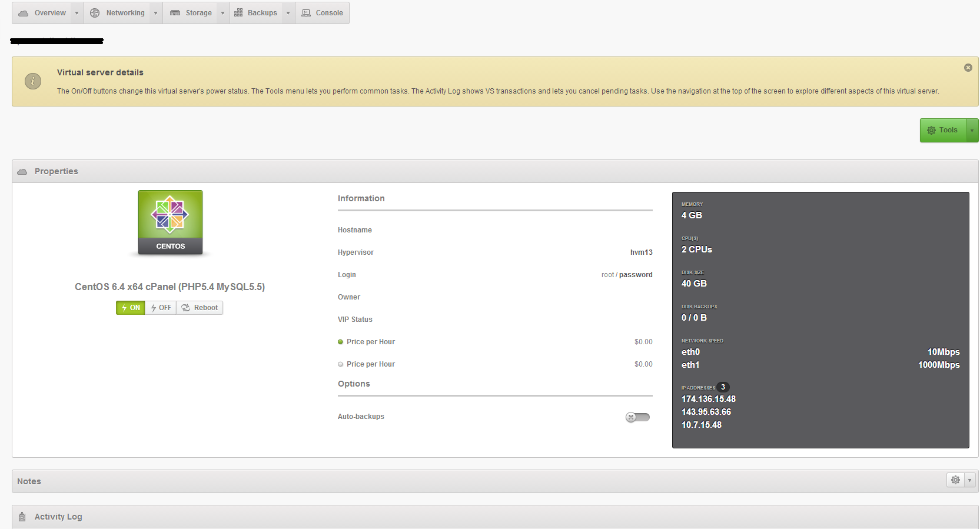The height and width of the screenshot is (529, 980).
Task: Click the grey dot Price per Hour label
Action: [x=371, y=364]
